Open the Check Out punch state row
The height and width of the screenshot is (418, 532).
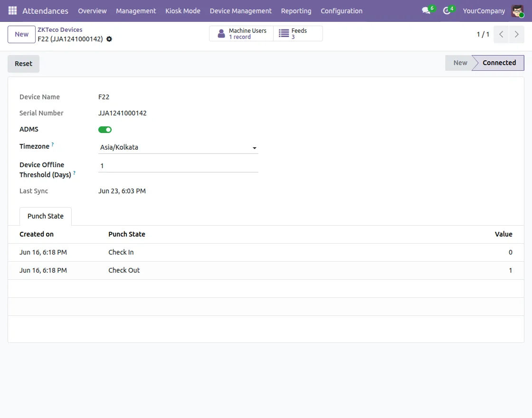[x=266, y=270]
